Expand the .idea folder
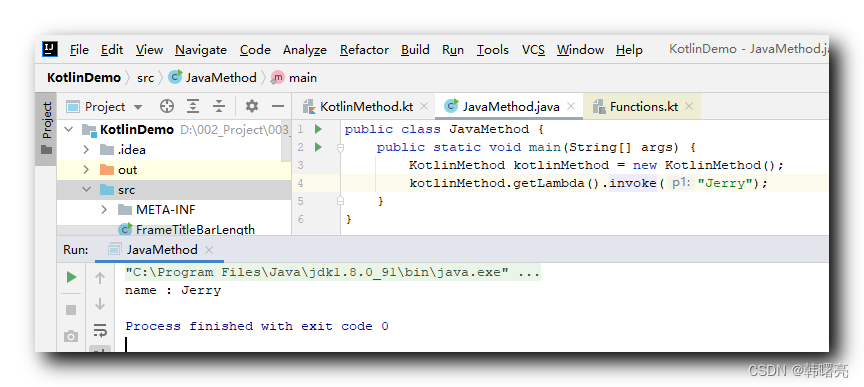This screenshot has width=864, height=387. click(86, 149)
